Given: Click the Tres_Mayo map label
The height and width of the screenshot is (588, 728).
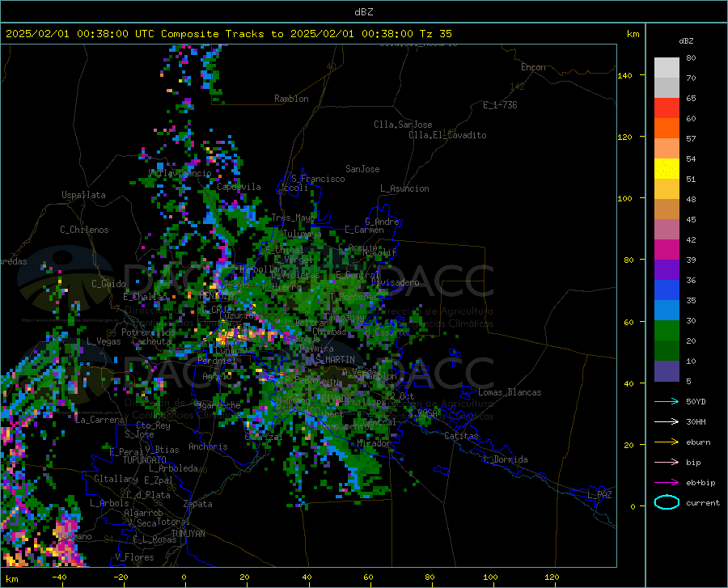Looking at the screenshot, I should 293,218.
